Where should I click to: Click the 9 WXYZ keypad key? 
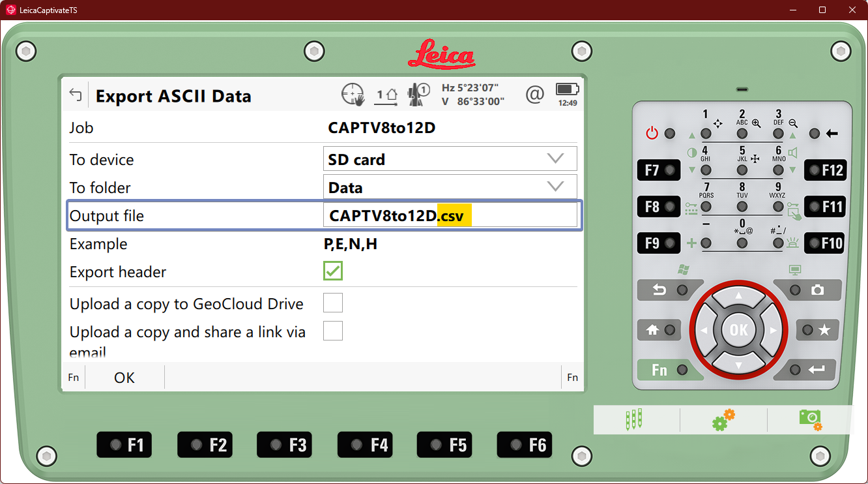tap(778, 207)
